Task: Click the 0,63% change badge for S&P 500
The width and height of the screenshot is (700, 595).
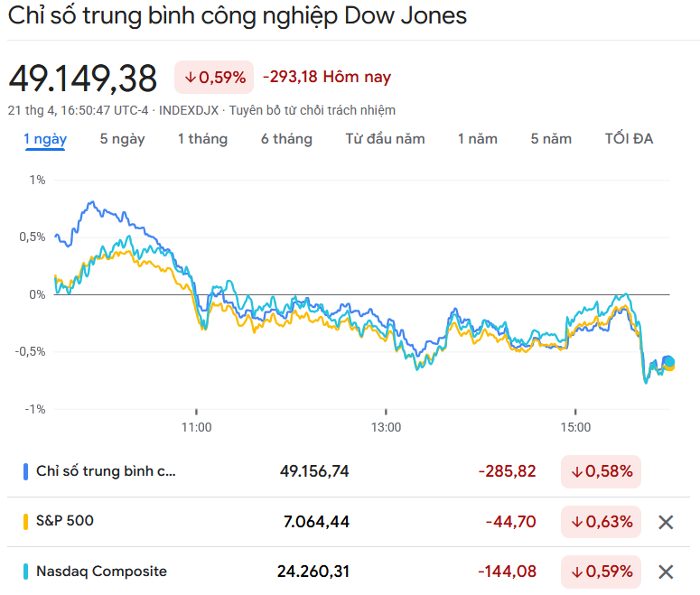Action: tap(601, 522)
